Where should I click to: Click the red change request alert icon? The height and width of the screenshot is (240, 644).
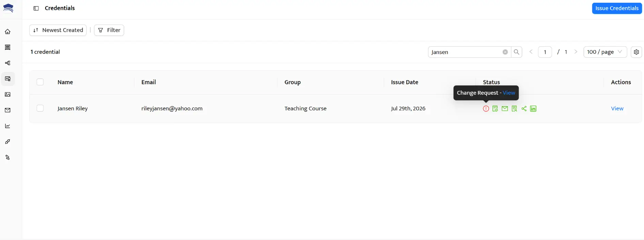click(486, 109)
